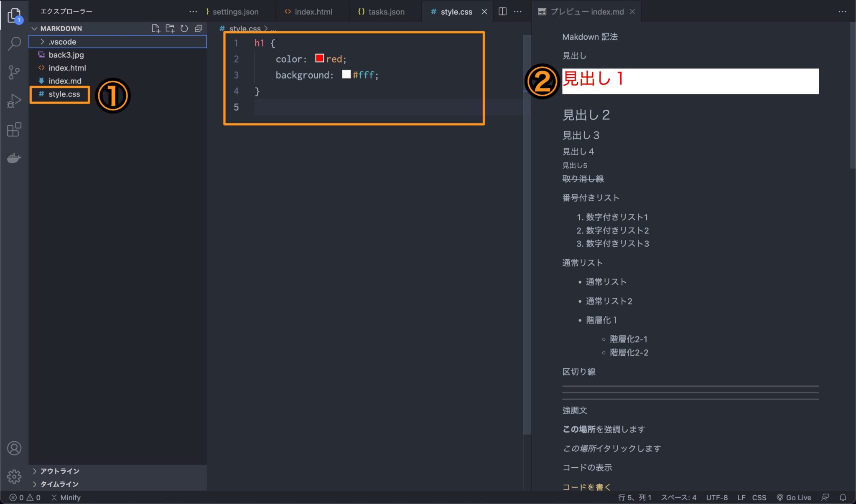This screenshot has height=504, width=856.
Task: Click Minify in the status bar
Action: 65,497
